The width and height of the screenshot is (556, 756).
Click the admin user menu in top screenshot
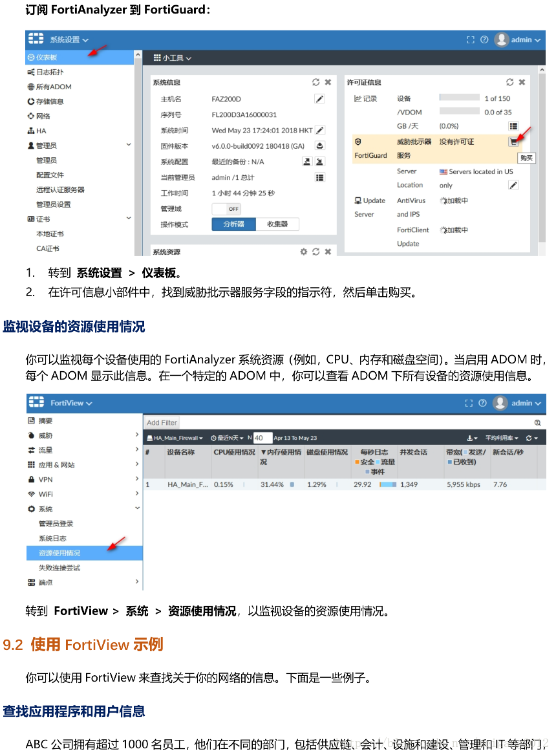[x=519, y=39]
